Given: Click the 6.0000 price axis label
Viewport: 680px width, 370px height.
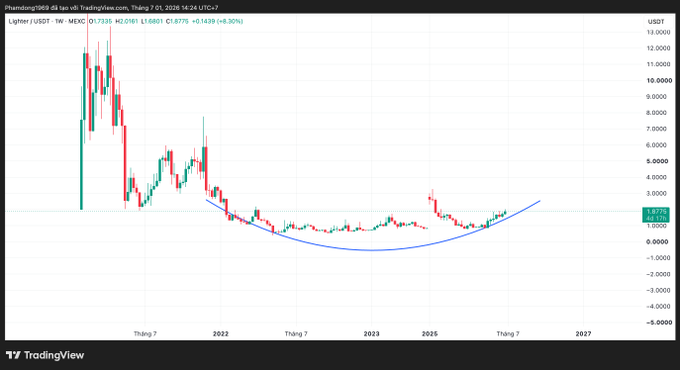Looking at the screenshot, I should 657,145.
